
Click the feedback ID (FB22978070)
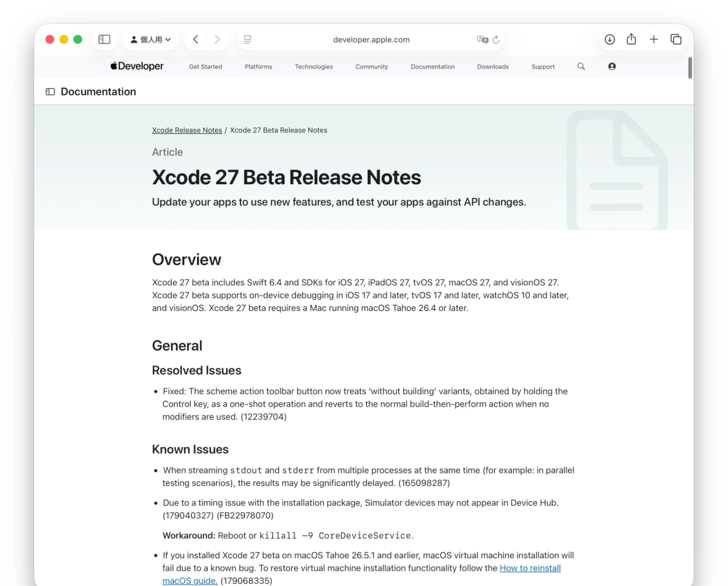click(x=245, y=516)
